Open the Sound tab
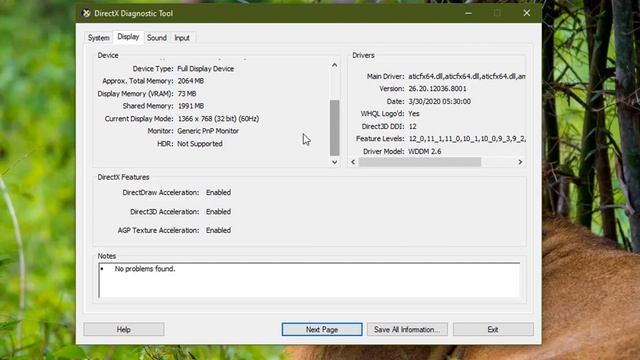The image size is (640, 360). (x=157, y=38)
